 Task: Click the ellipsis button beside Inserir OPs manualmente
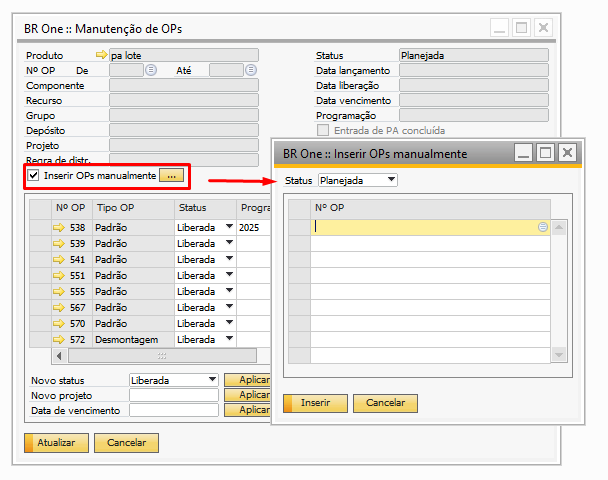point(172,176)
